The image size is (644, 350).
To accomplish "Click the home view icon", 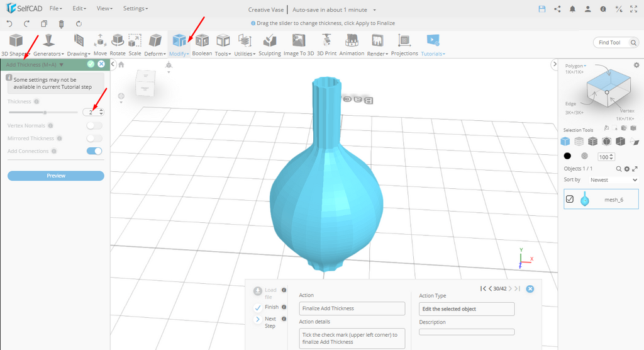I will pos(121,64).
